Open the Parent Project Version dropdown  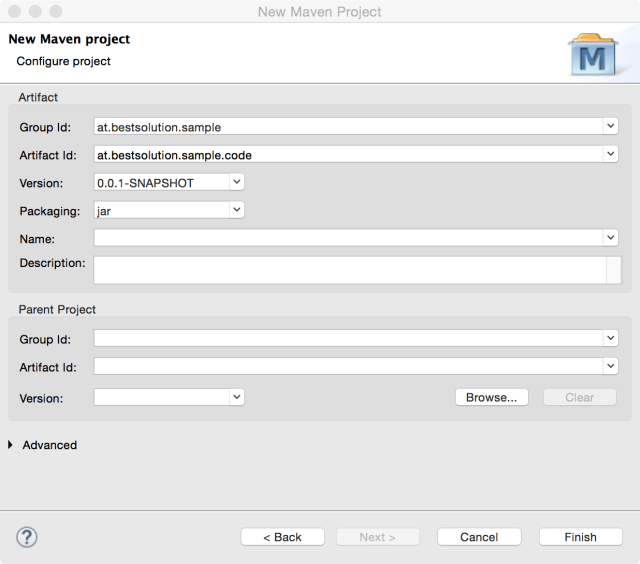(236, 397)
